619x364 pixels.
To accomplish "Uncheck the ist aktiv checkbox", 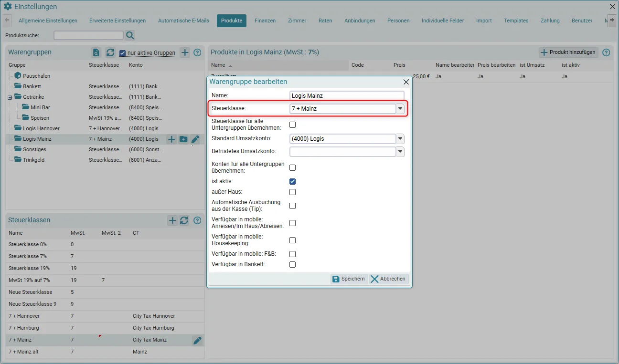I will [x=293, y=181].
